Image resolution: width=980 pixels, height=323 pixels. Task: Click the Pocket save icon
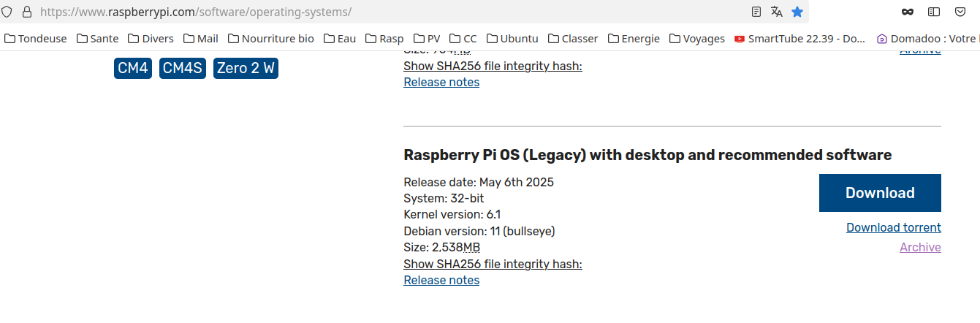[x=960, y=12]
